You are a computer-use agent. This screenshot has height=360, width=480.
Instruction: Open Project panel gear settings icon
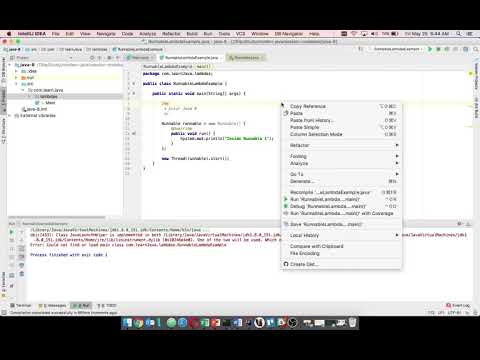coord(109,58)
